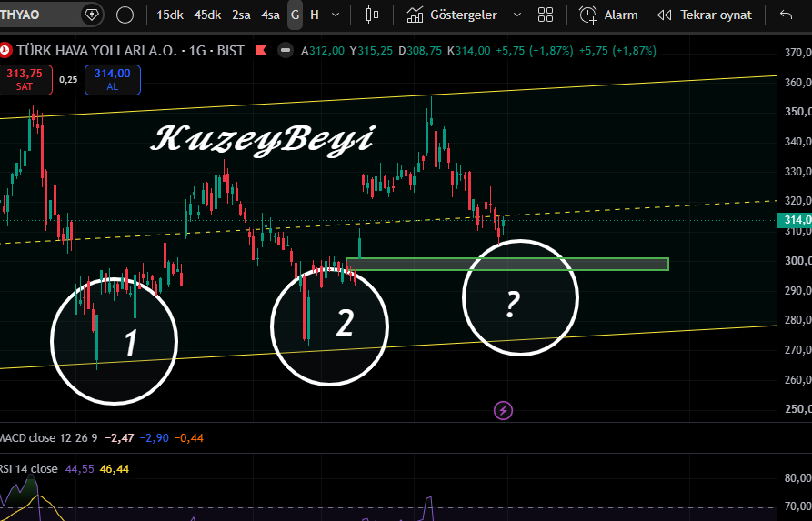
Task: Switch to the 4sa interval
Action: (x=270, y=15)
